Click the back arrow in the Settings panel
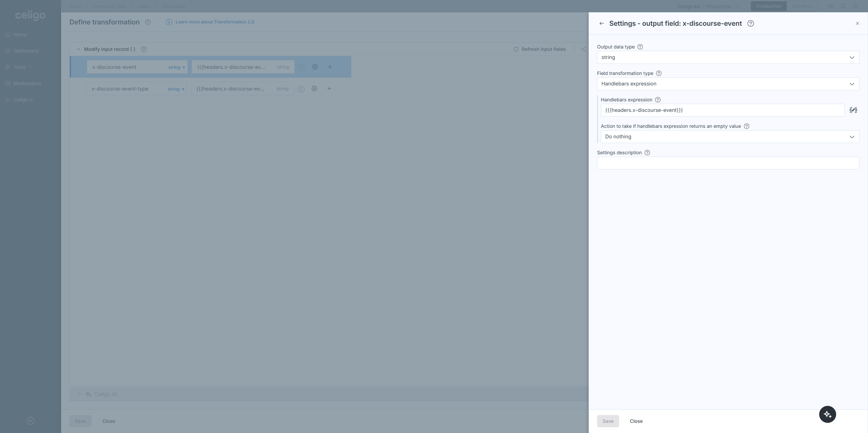The height and width of the screenshot is (433, 868). (x=601, y=23)
